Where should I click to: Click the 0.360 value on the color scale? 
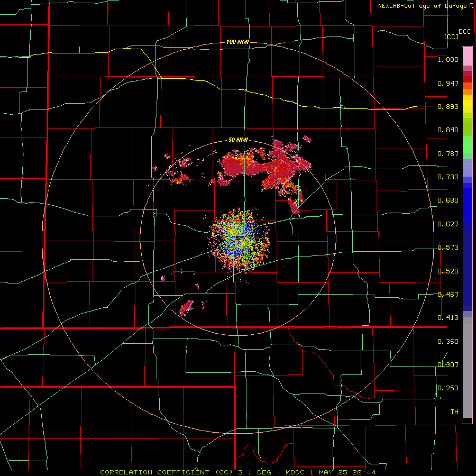(x=448, y=342)
